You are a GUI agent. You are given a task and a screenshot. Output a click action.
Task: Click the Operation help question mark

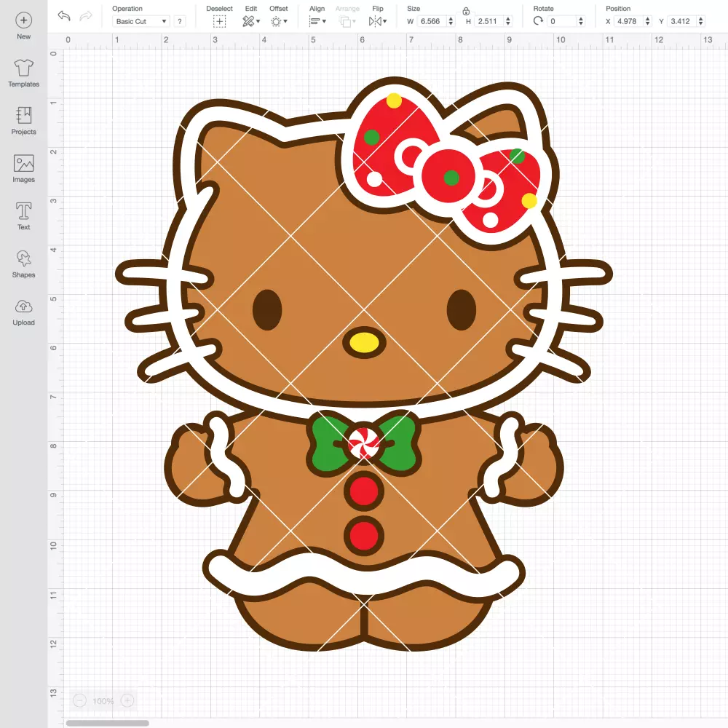tap(180, 21)
